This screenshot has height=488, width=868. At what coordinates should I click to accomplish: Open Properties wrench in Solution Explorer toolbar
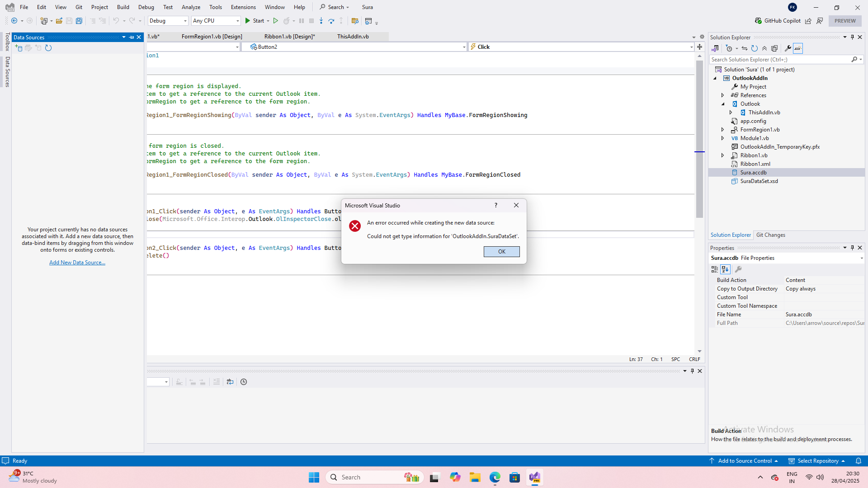coord(788,48)
